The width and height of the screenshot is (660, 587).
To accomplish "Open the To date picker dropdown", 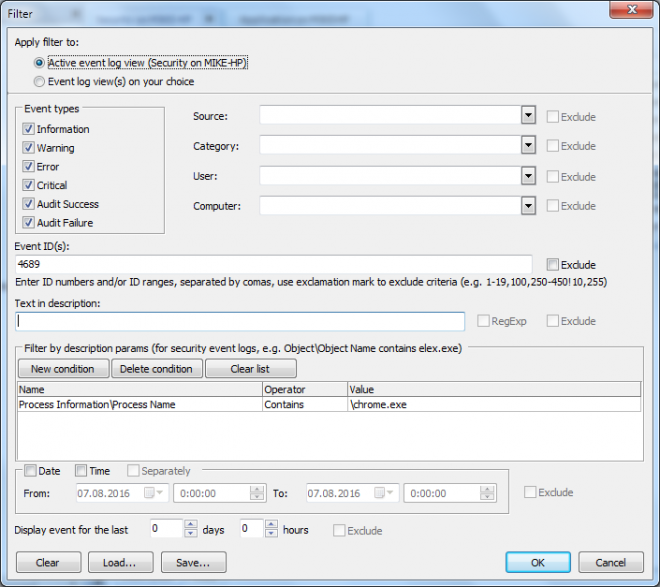I will coord(384,493).
